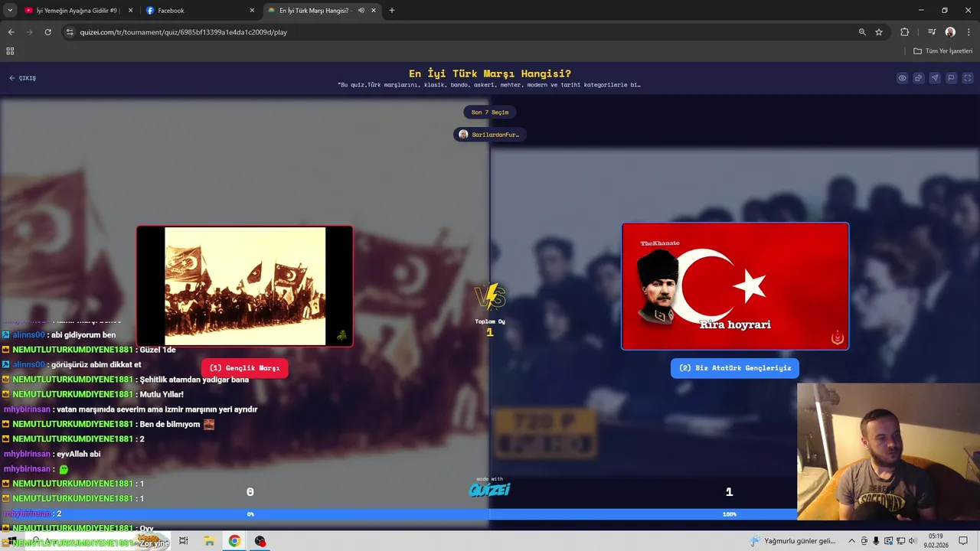Close the Facebook tab
The height and width of the screenshot is (551, 980).
coord(252,11)
